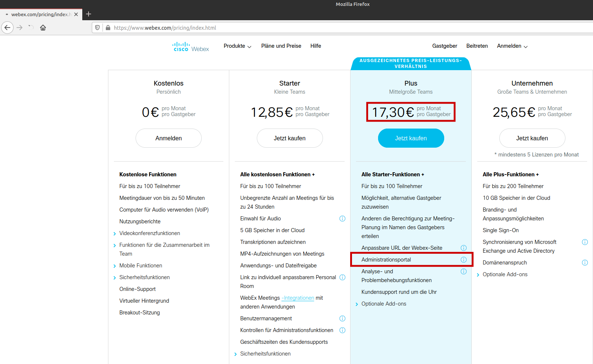Click the tracking protection shield icon

tap(97, 28)
